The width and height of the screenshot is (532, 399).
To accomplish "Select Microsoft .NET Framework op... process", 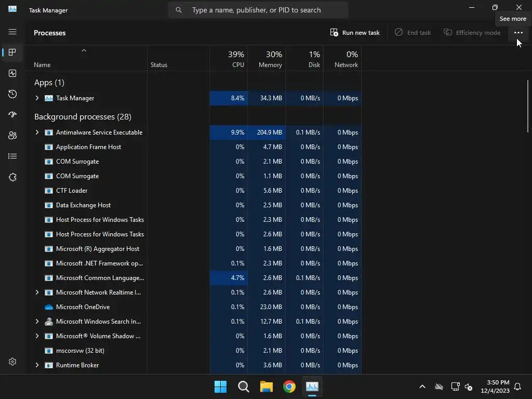I will (x=99, y=263).
